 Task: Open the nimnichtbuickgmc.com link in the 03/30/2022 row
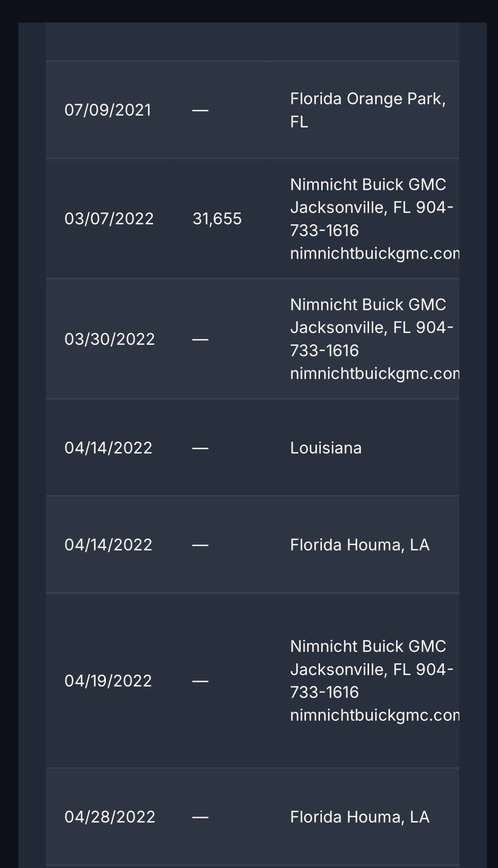point(374,374)
